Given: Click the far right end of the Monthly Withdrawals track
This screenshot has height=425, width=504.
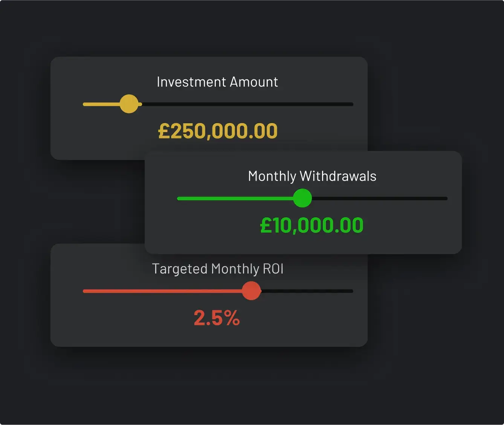Looking at the screenshot, I should 445,198.
